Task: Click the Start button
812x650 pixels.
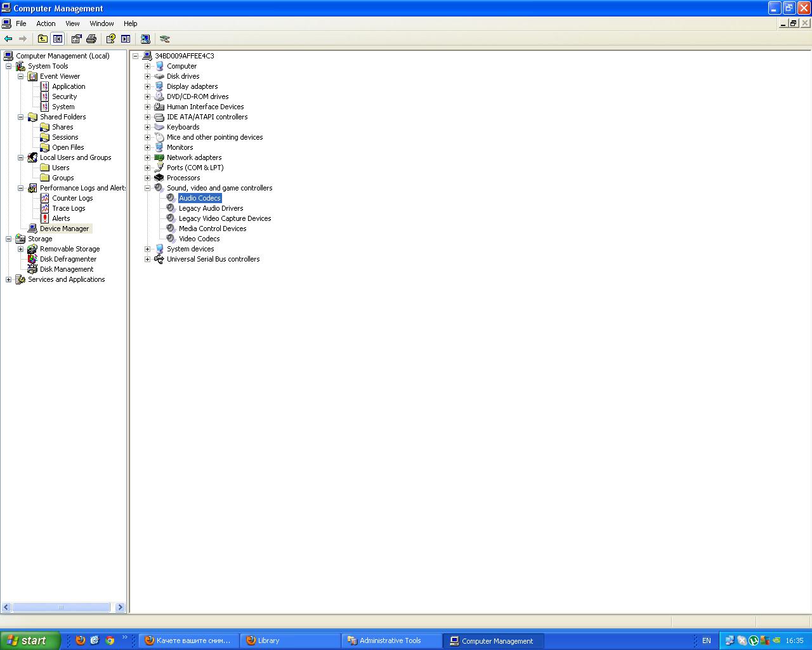Action: point(29,640)
